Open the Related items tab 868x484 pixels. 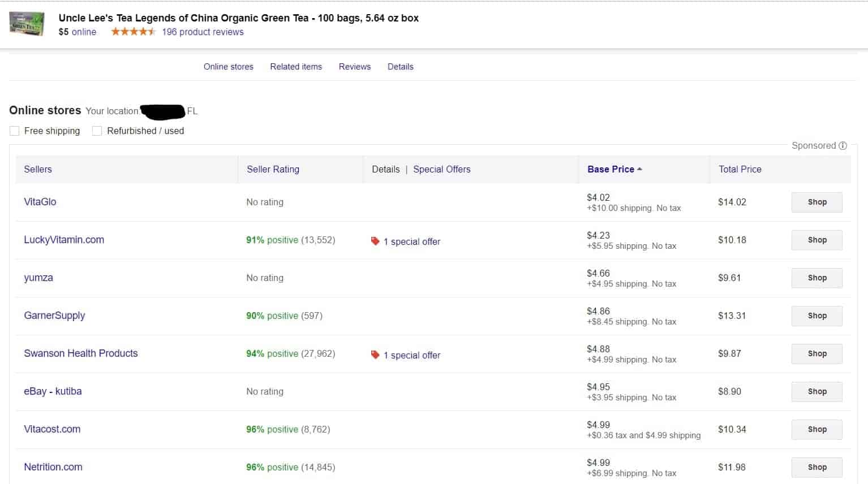coord(296,67)
